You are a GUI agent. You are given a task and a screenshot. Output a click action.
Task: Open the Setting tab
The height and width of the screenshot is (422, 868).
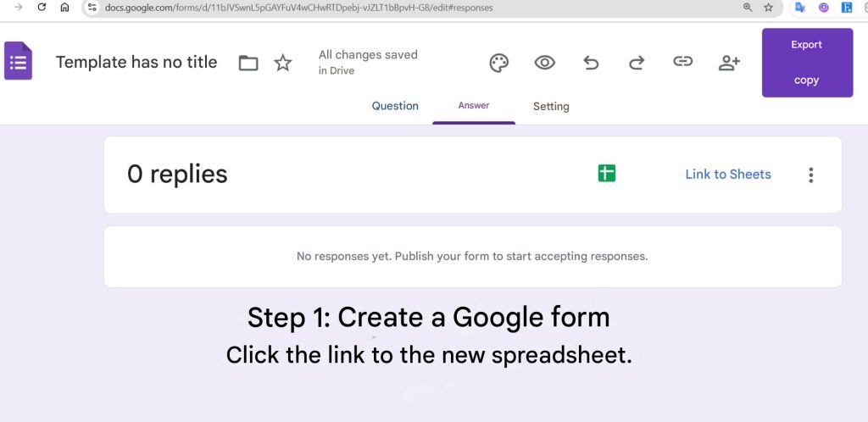click(x=551, y=107)
